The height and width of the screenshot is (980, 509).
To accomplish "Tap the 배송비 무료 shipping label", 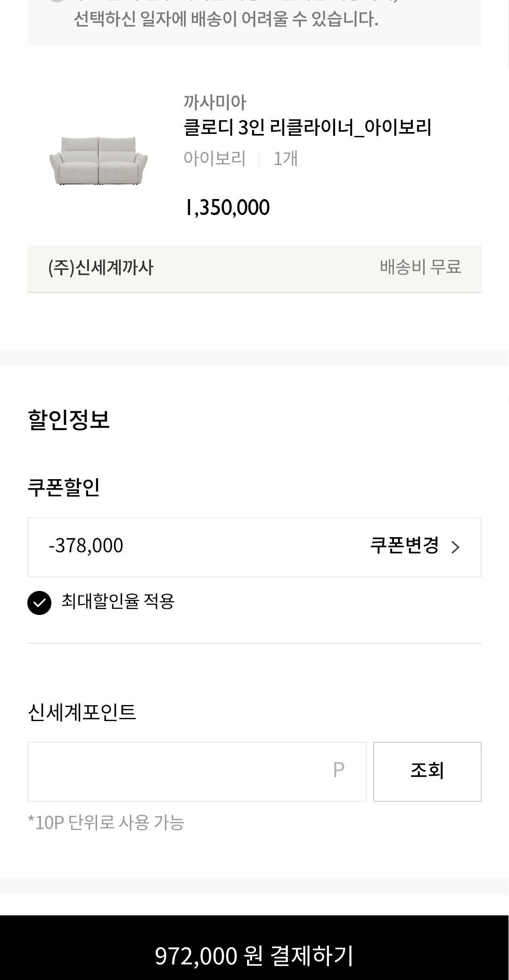I will (420, 267).
